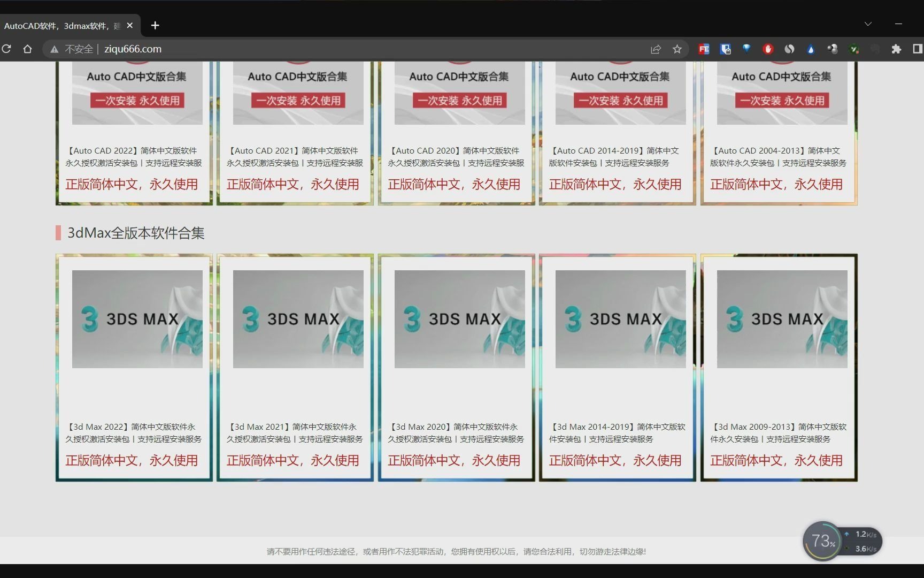This screenshot has height=578, width=924.
Task: Click the 73% floating performance monitor widget
Action: click(823, 541)
